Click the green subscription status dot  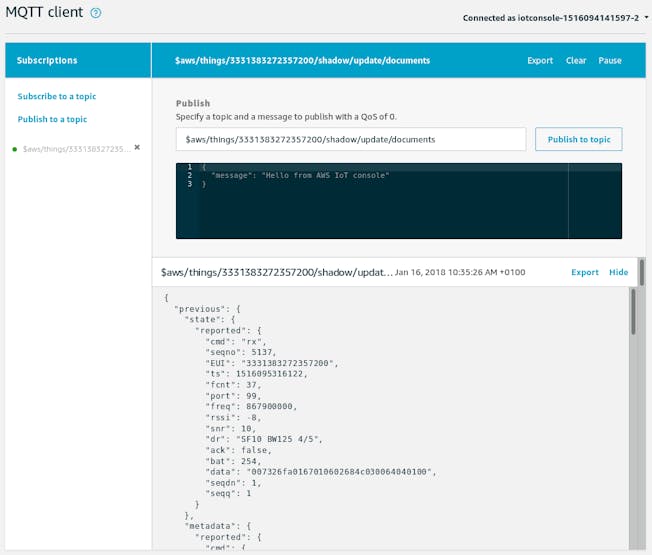pyautogui.click(x=15, y=149)
